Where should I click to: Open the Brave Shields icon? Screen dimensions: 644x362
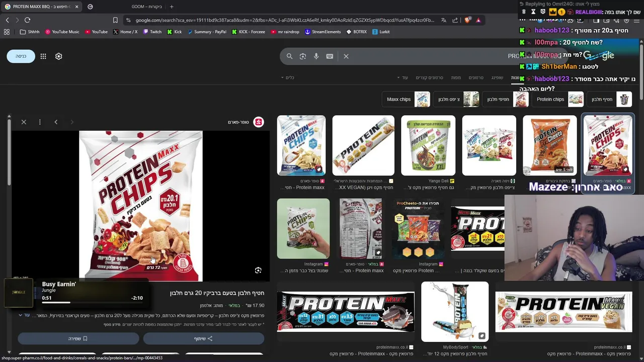[x=467, y=20]
